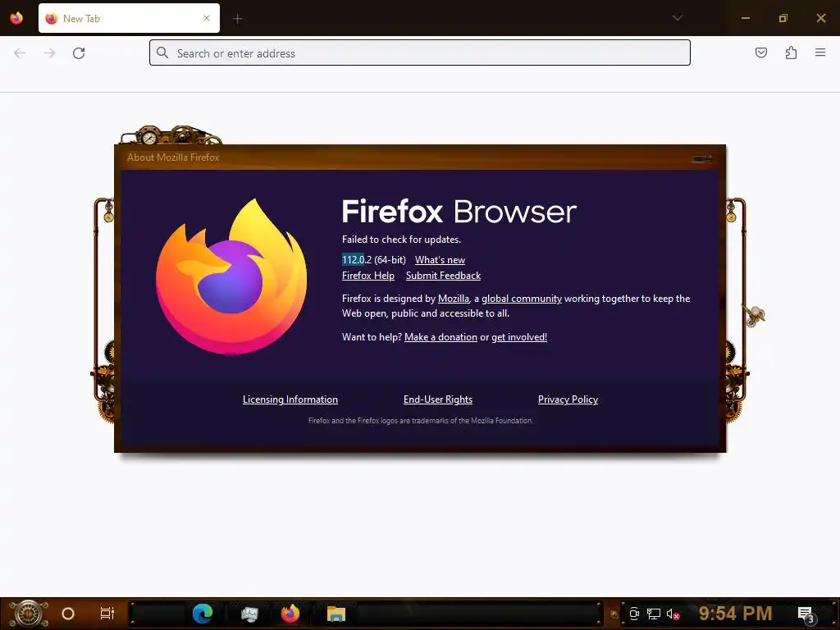
Task: Click the Search or enter address field
Action: pos(419,52)
